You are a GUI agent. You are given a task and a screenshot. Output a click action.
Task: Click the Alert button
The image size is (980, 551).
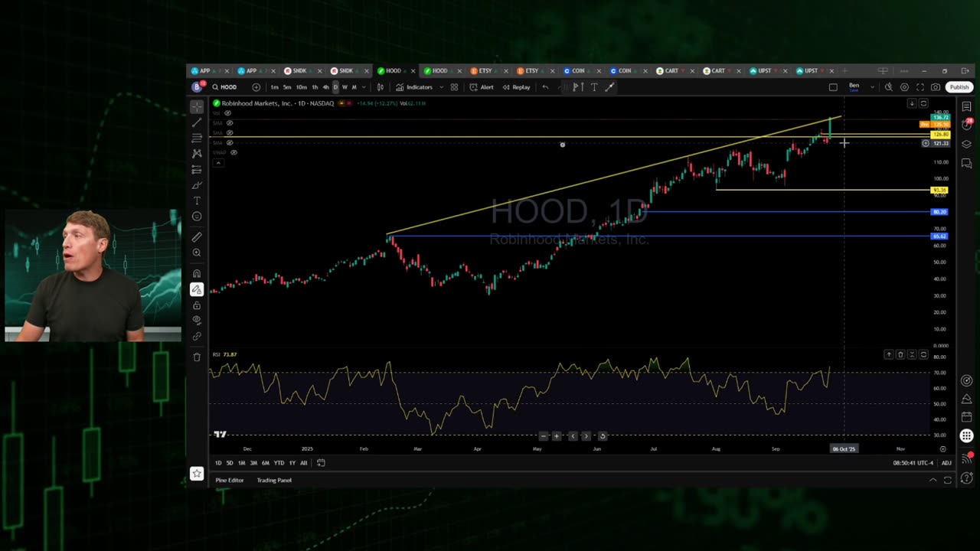pos(482,87)
